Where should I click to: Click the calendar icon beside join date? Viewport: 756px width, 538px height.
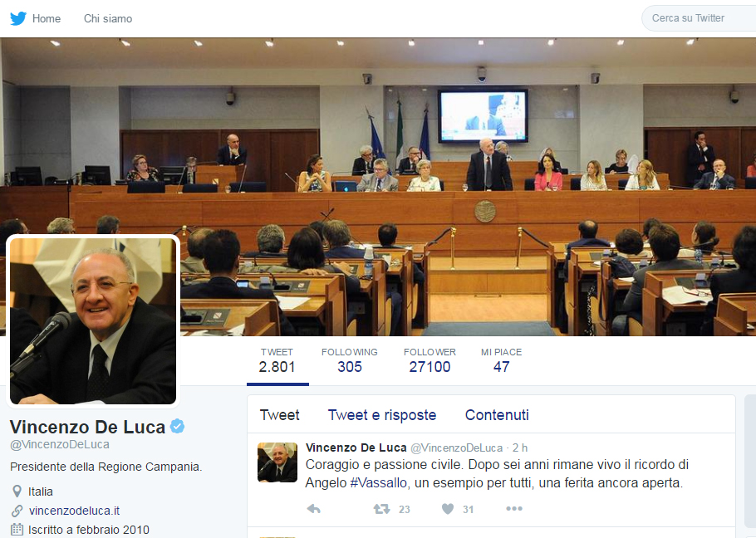pos(17,530)
